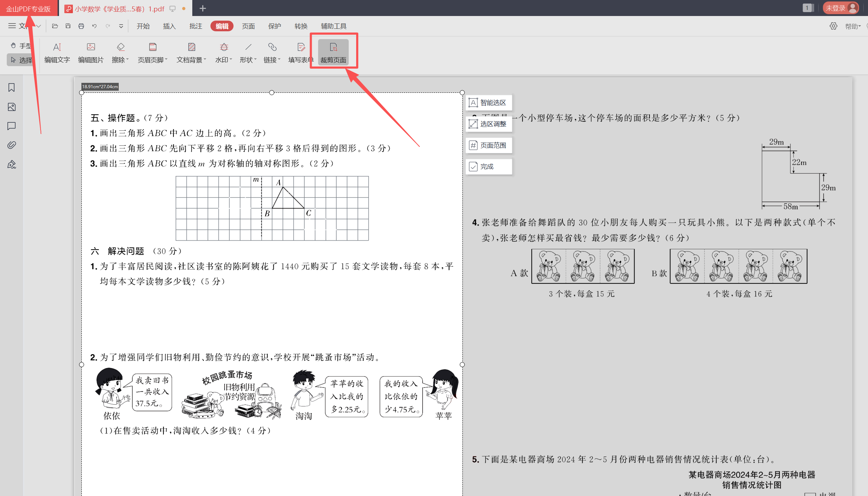Switch to the Annotate (批注) tab
Viewport: 868px width, 496px height.
(195, 26)
